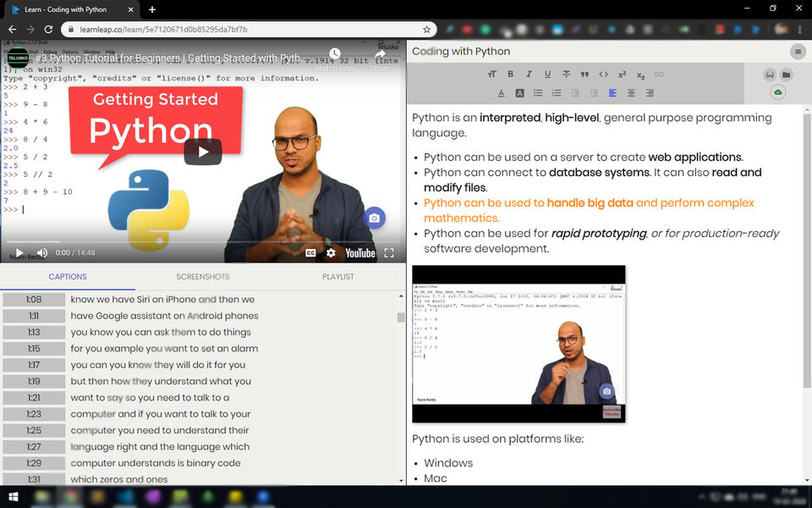Switch to the CAPTIONS tab
Viewport: 812px width, 508px height.
pyautogui.click(x=68, y=277)
